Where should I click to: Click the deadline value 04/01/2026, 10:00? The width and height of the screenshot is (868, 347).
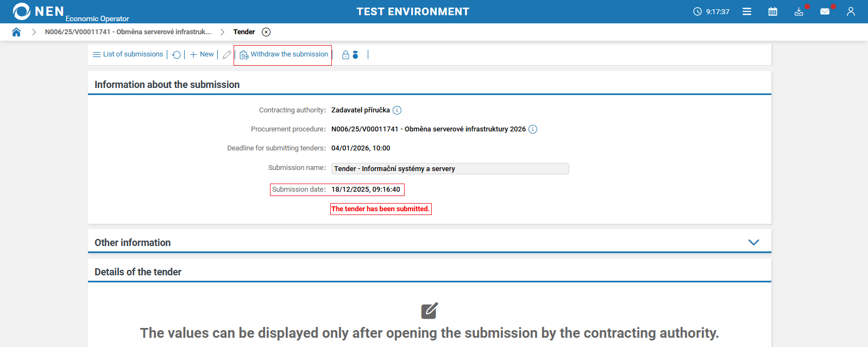(361, 148)
